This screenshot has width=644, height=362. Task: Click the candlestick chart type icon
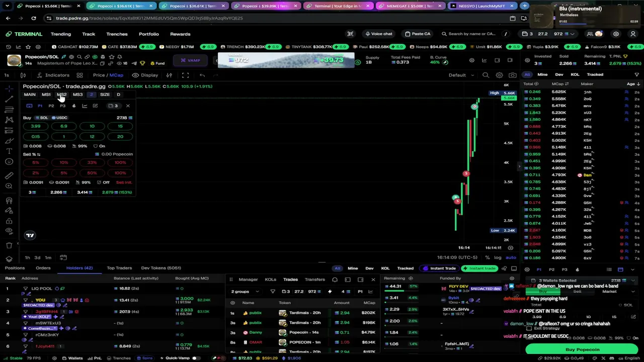tap(23, 75)
